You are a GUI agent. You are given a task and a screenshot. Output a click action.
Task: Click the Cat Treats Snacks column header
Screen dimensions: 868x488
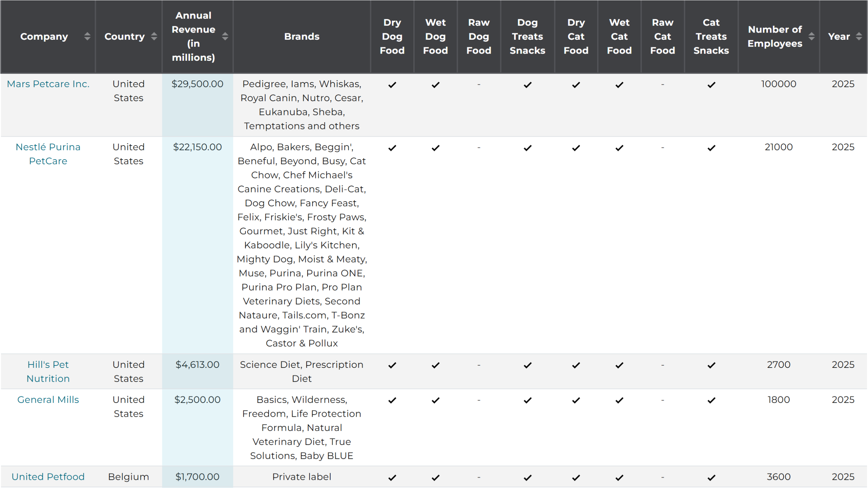(x=711, y=36)
